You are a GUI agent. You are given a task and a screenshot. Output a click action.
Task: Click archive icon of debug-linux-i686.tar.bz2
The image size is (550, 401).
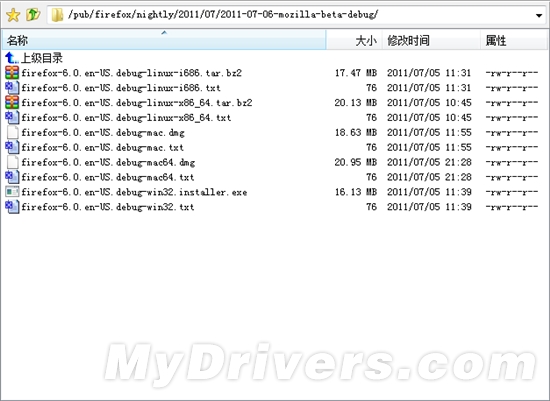click(12, 73)
